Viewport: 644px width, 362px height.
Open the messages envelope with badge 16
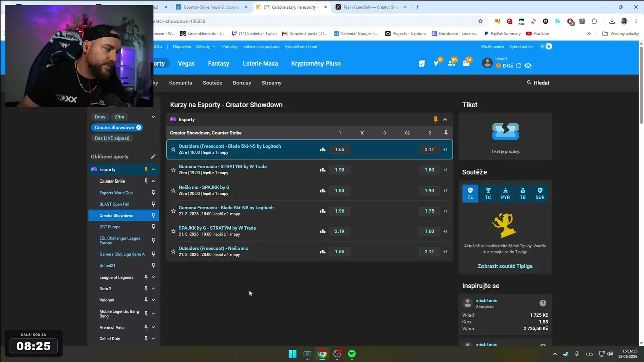click(x=466, y=63)
